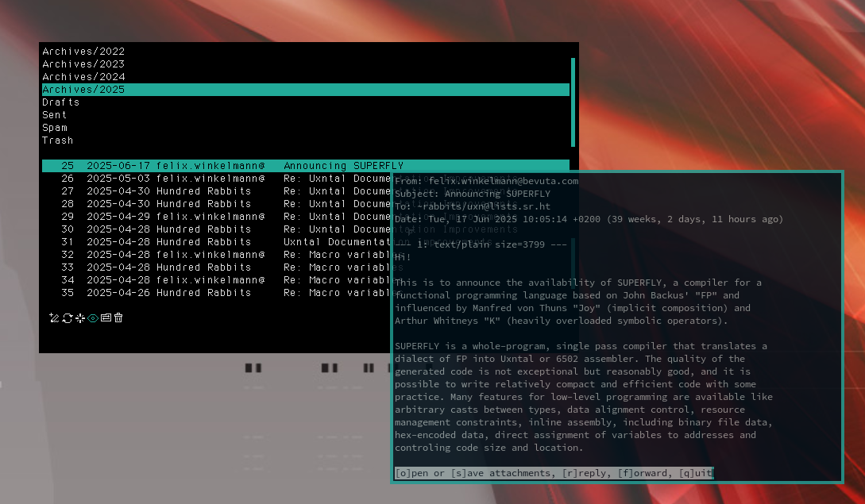Screen dimensions: 865x504
Task: Click the trash delete icon
Action: (118, 318)
